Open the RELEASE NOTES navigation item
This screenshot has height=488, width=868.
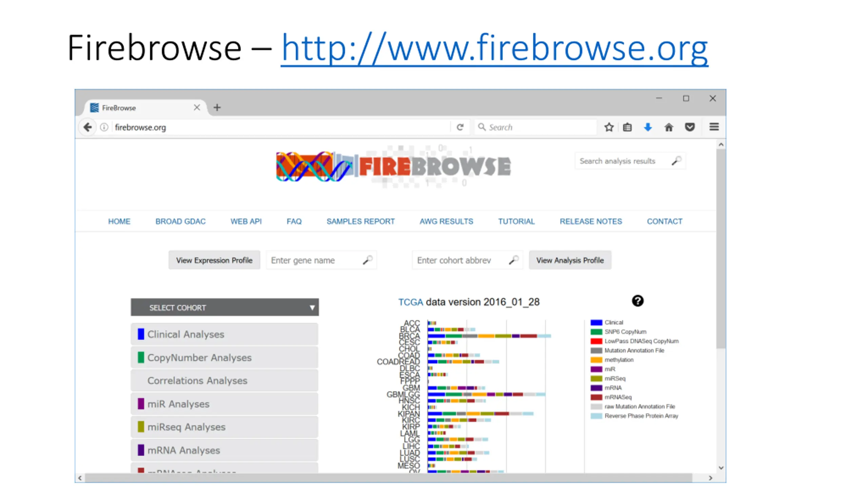pyautogui.click(x=591, y=221)
